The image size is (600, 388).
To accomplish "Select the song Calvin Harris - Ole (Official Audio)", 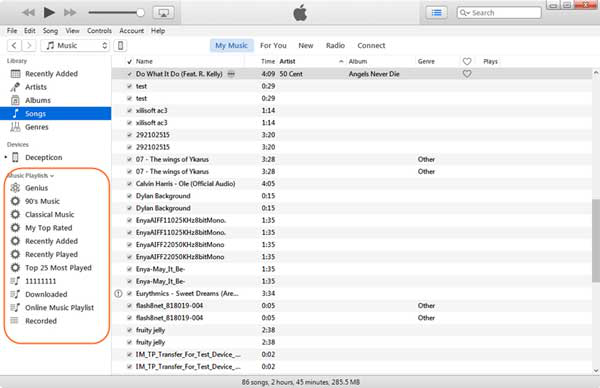I will click(x=186, y=184).
